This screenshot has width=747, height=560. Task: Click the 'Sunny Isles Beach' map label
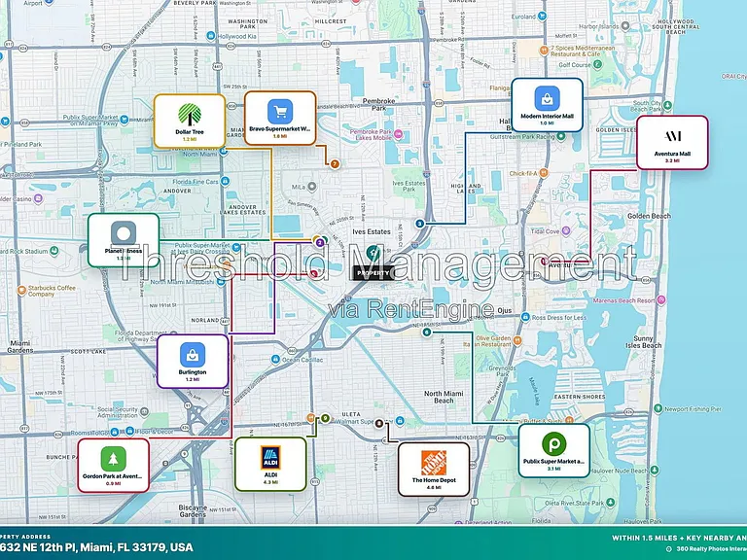point(643,342)
